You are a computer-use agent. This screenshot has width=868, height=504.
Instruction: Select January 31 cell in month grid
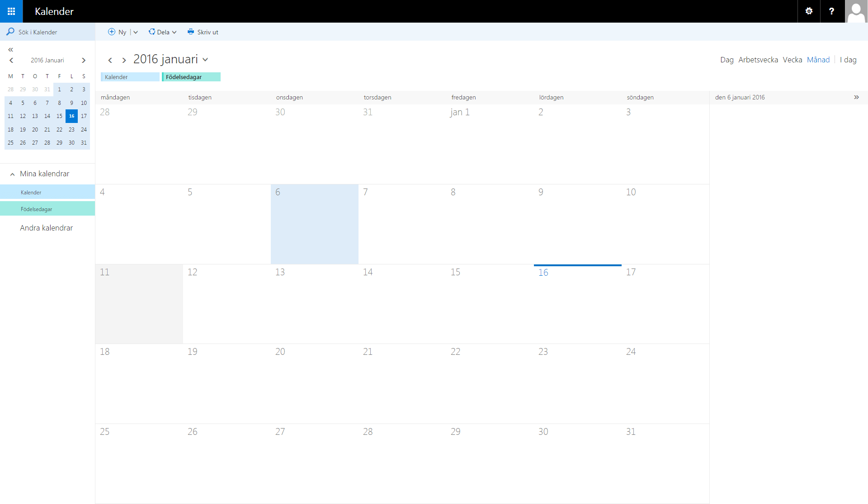(x=665, y=463)
